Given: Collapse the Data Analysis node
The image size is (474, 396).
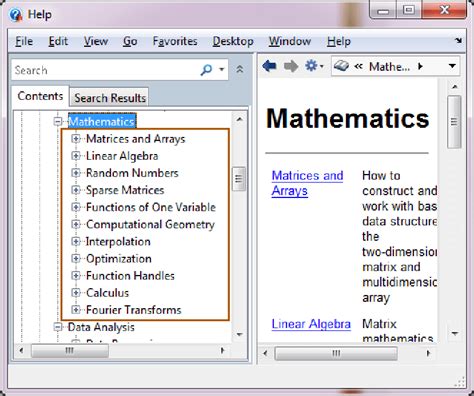Looking at the screenshot, I should pyautogui.click(x=58, y=327).
